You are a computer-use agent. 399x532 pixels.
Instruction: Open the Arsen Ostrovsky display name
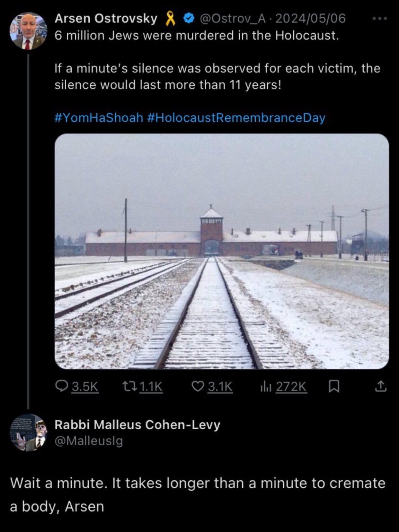106,19
